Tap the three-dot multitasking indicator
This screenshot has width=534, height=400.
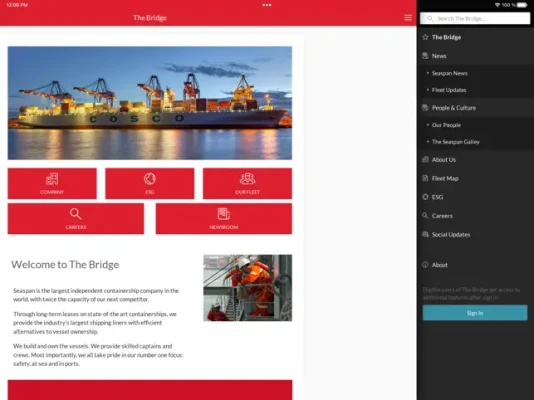[x=267, y=5]
